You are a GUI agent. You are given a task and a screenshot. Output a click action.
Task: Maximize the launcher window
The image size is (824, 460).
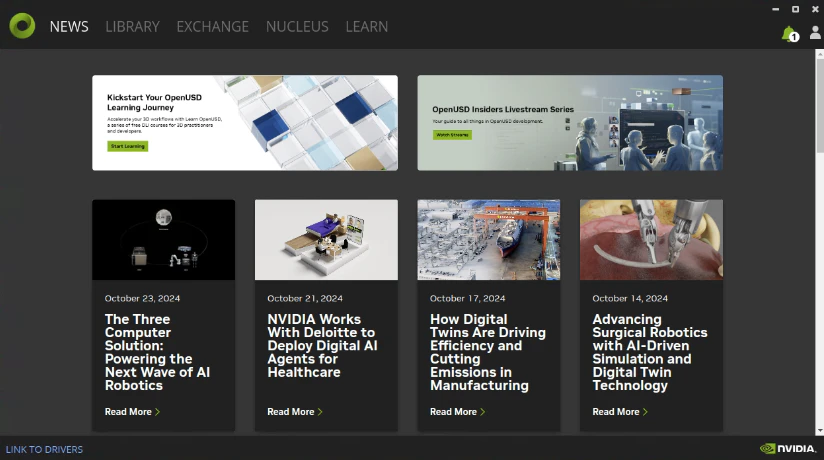click(x=796, y=9)
